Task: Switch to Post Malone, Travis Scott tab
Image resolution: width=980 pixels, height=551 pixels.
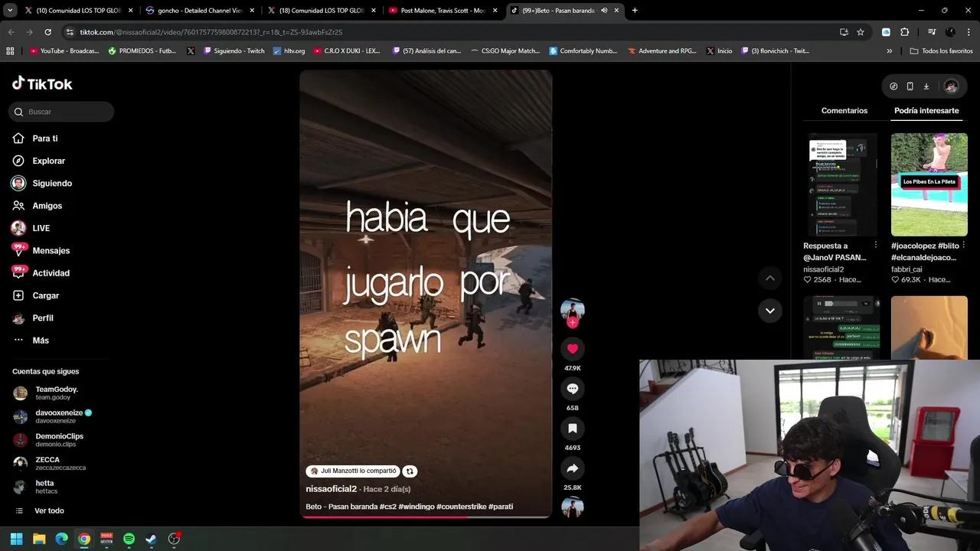Action: 444,11
